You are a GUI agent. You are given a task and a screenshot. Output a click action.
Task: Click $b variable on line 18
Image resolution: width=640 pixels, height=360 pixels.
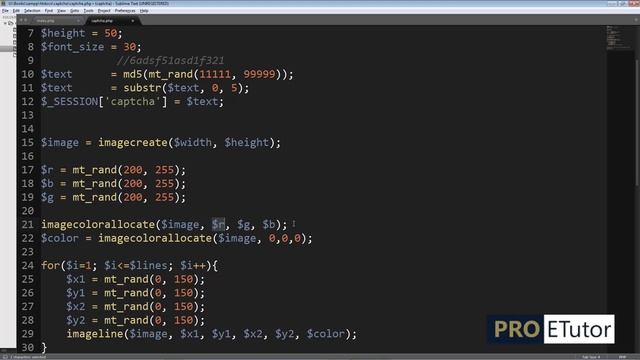tap(47, 184)
